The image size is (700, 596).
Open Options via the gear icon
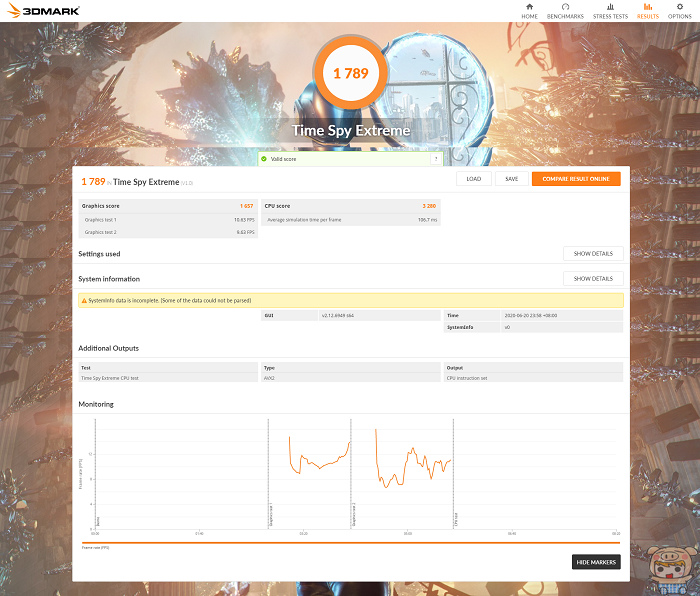(x=679, y=7)
